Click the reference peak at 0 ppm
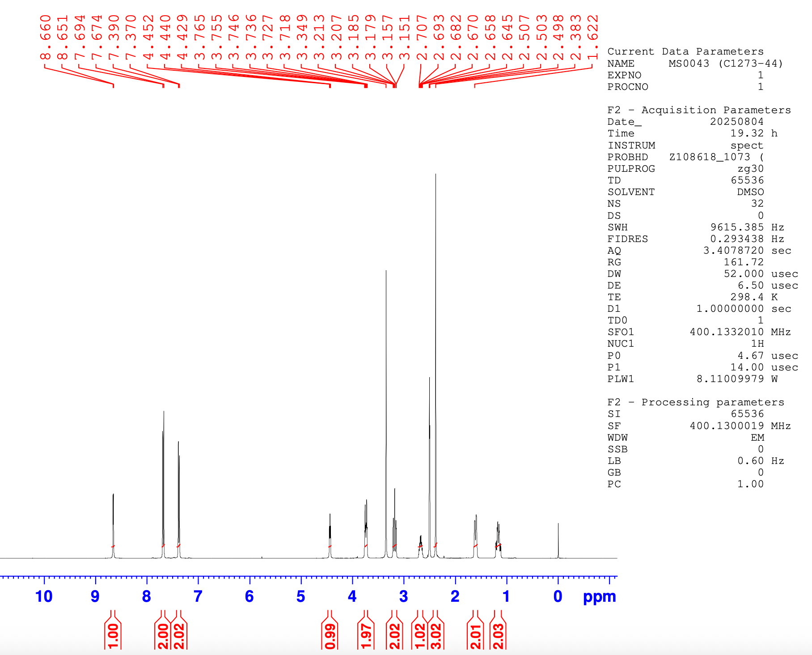The image size is (812, 655). 558,540
